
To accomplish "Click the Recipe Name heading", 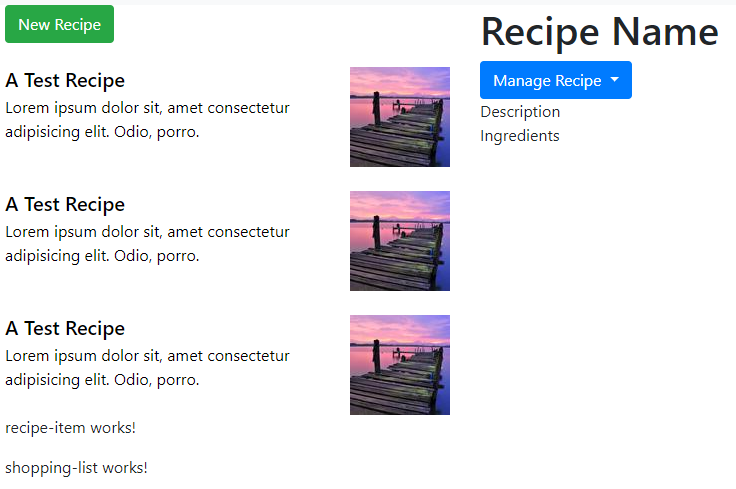I will click(x=600, y=32).
